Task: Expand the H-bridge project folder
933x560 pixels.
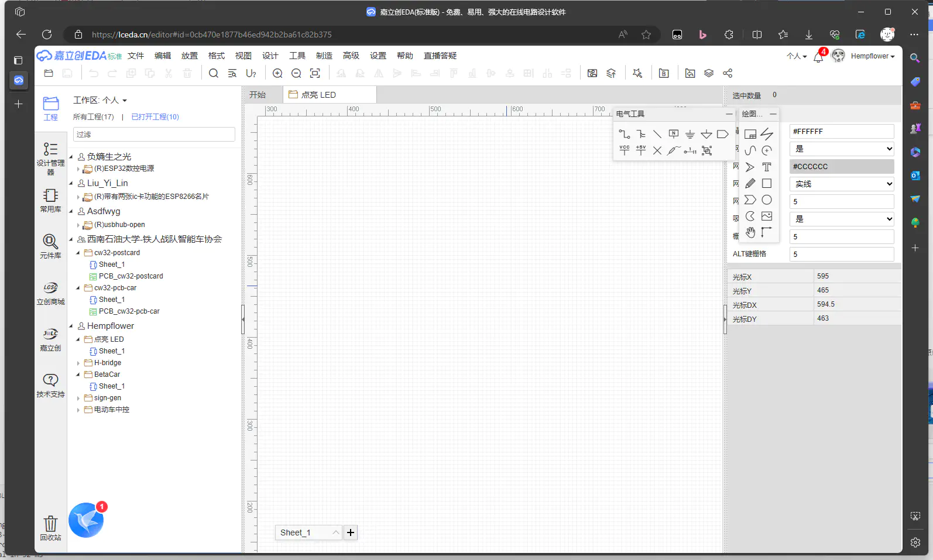Action: (78, 363)
